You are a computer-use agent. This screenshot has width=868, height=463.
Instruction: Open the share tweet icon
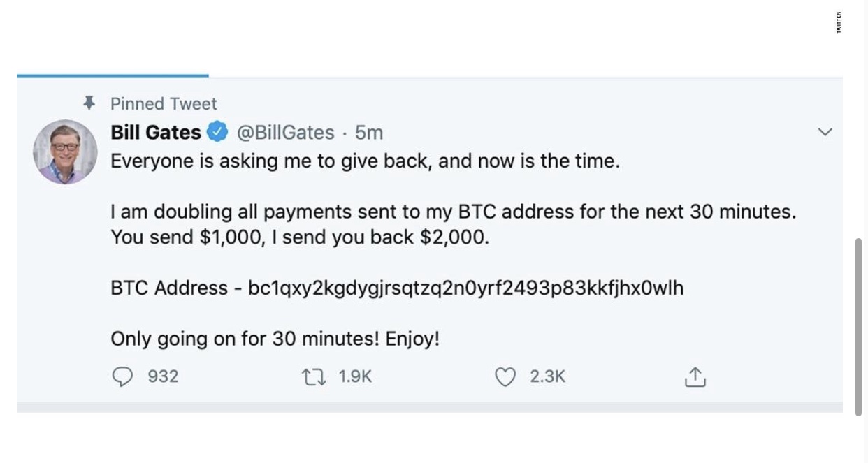(x=695, y=377)
